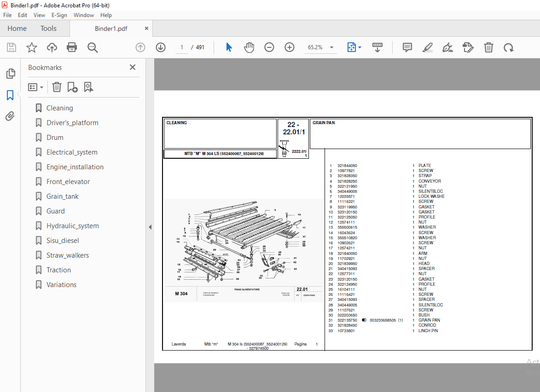The image size is (540, 392).
Task: Print the Binder1.pdf document
Action: [72, 47]
